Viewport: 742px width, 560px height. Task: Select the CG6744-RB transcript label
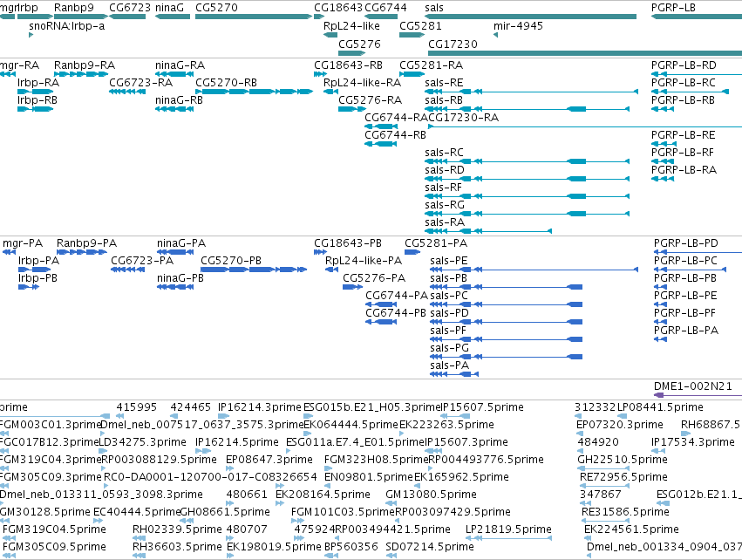pos(395,135)
